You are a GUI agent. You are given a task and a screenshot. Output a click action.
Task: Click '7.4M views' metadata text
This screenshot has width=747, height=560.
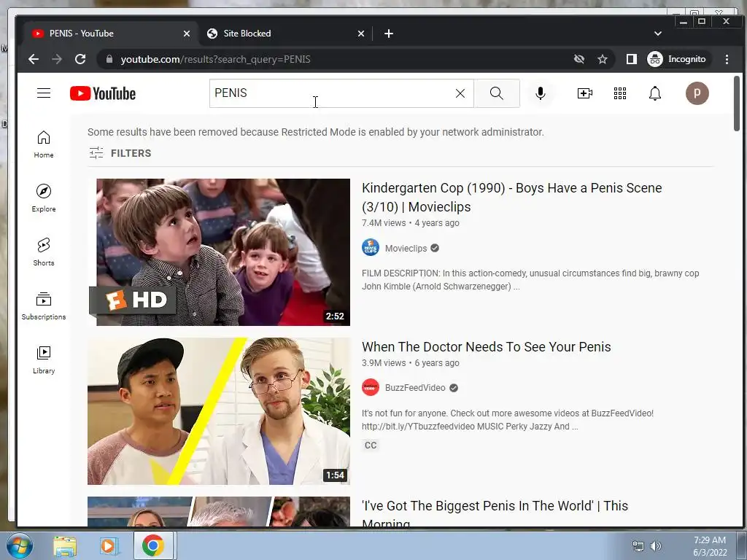pyautogui.click(x=384, y=223)
